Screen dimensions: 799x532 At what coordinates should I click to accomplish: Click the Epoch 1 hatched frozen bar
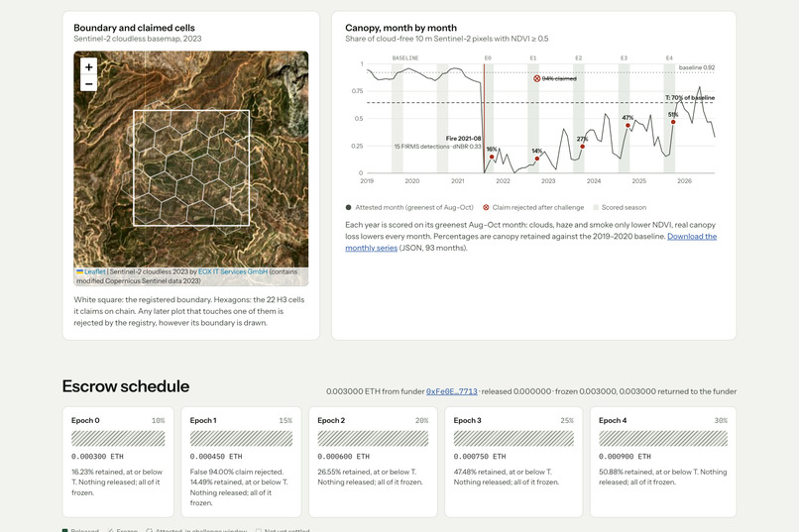(x=241, y=438)
